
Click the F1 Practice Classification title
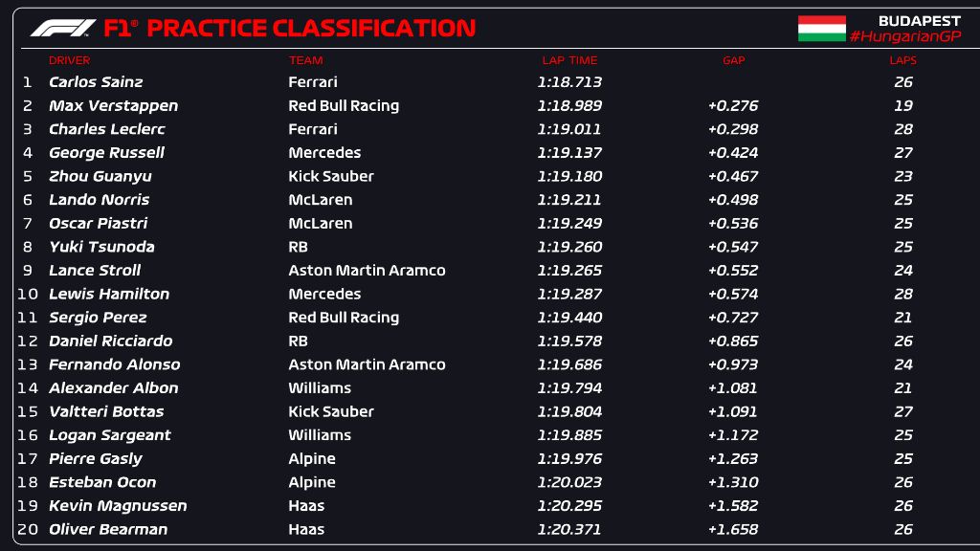[x=289, y=29]
